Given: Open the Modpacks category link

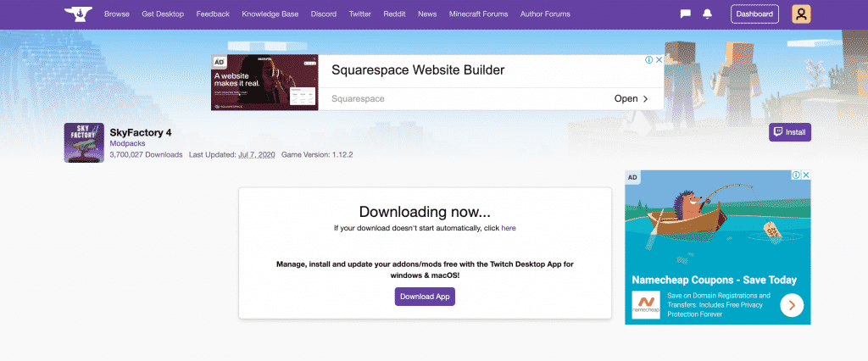Looking at the screenshot, I should (125, 143).
